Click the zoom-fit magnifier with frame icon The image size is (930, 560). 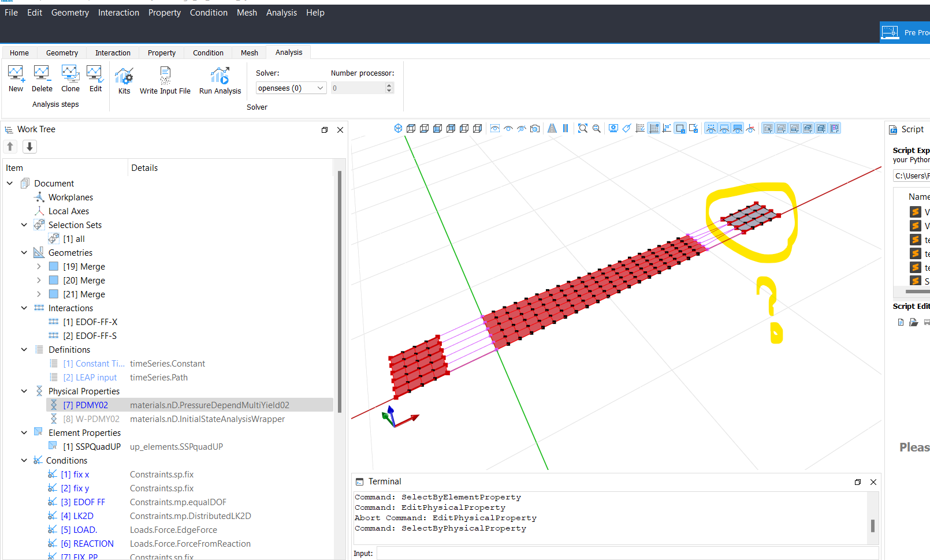(x=583, y=128)
